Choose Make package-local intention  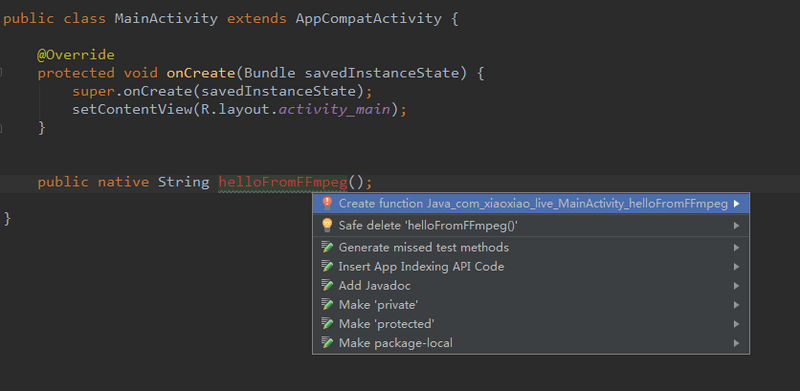[x=531, y=343]
